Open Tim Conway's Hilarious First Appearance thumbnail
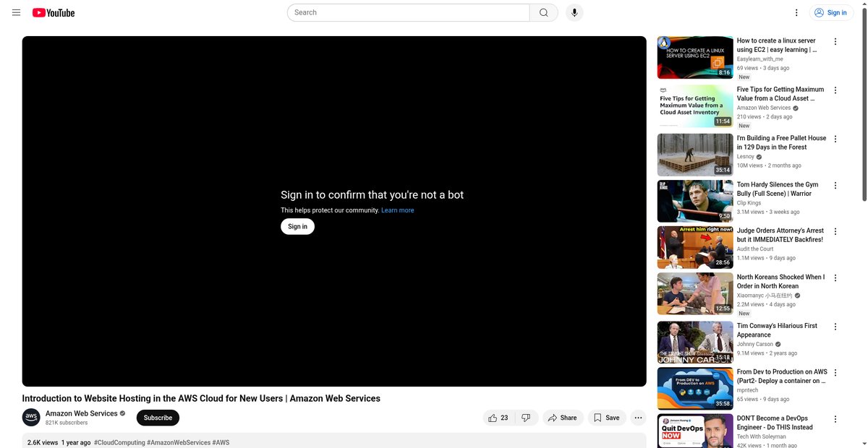 [x=695, y=342]
